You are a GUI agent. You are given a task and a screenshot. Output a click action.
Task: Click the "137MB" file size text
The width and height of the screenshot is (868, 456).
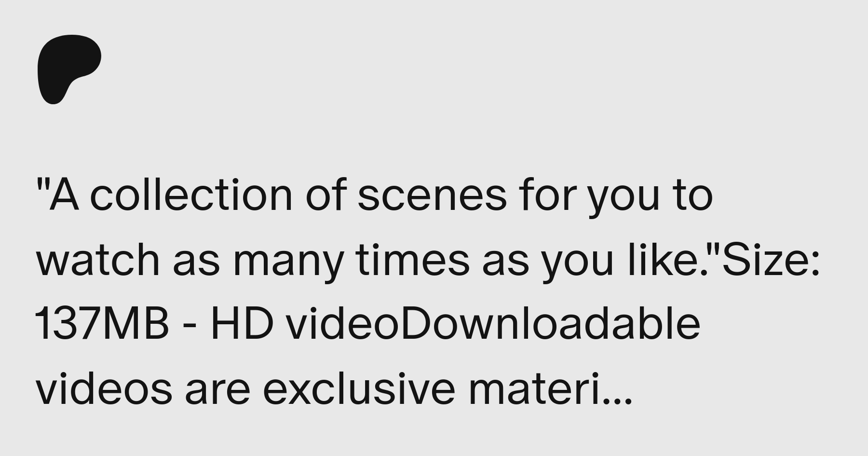(102, 324)
